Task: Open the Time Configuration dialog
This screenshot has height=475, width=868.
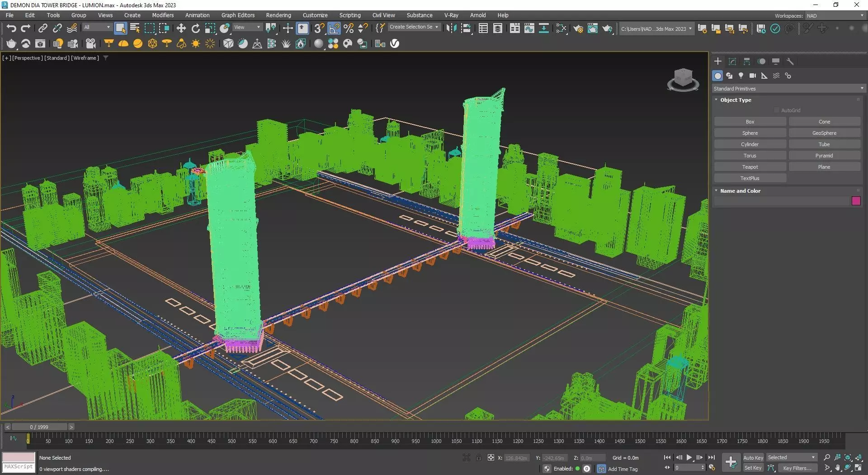Action: (x=712, y=468)
